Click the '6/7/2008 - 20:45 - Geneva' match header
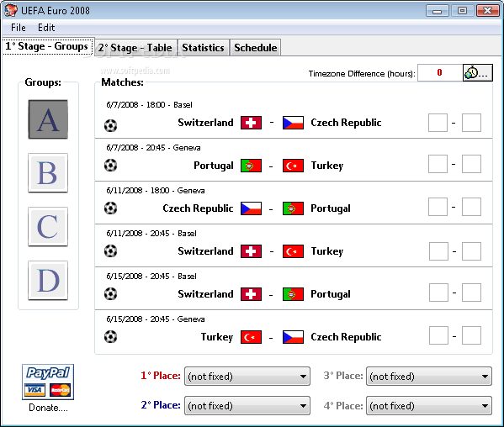The width and height of the screenshot is (504, 427). coord(153,148)
